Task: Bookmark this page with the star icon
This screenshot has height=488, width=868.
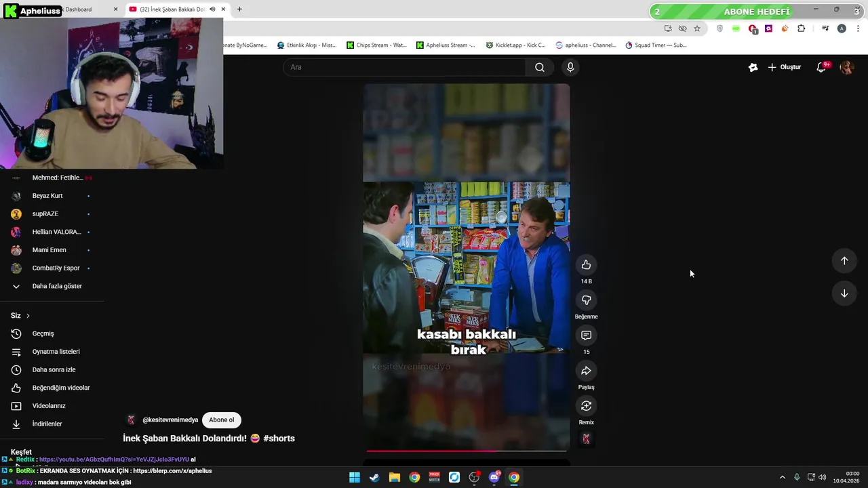Action: pyautogui.click(x=697, y=28)
